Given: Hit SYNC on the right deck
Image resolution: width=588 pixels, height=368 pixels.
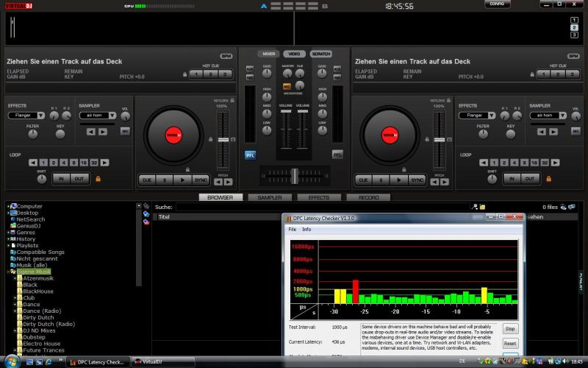Looking at the screenshot, I should pos(417,180).
